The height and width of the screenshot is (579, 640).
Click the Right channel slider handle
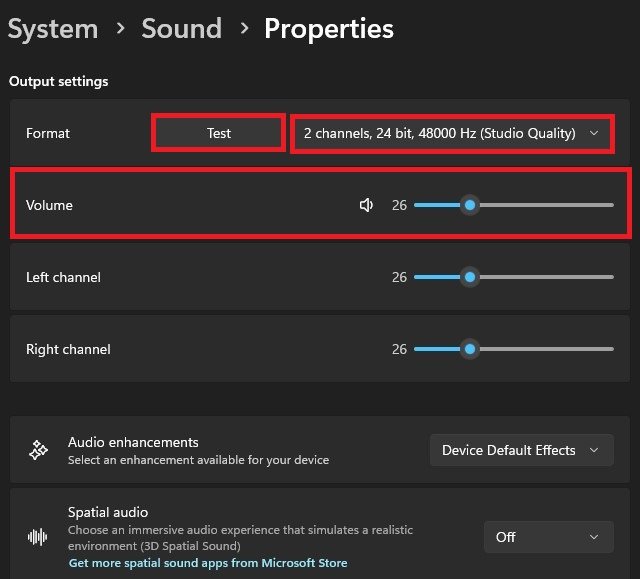pos(470,349)
